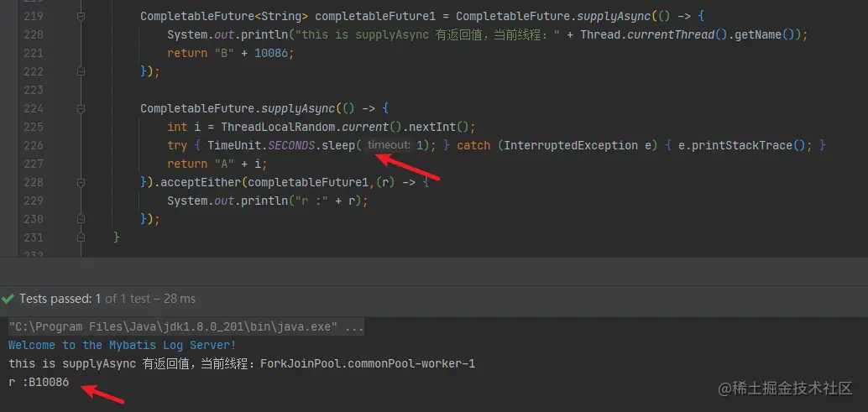Click the 'r :B10086' console output

click(x=39, y=382)
